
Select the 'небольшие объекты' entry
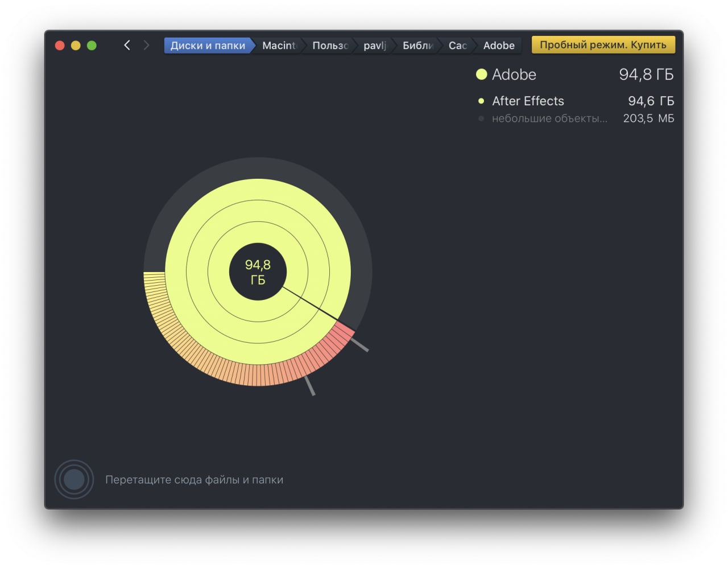(574, 118)
